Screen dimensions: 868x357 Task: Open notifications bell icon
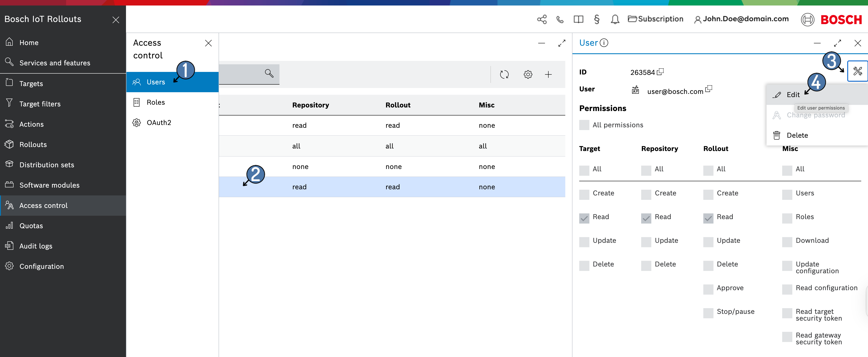point(615,19)
